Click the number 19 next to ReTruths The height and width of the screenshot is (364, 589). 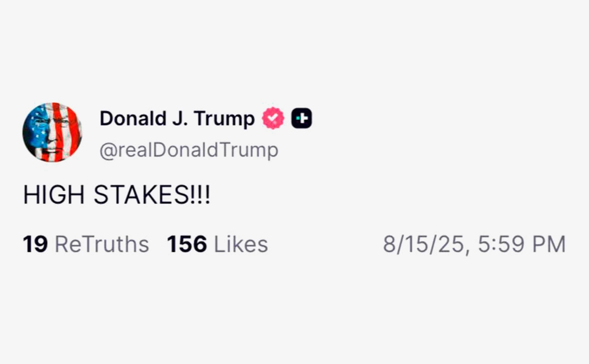point(35,244)
